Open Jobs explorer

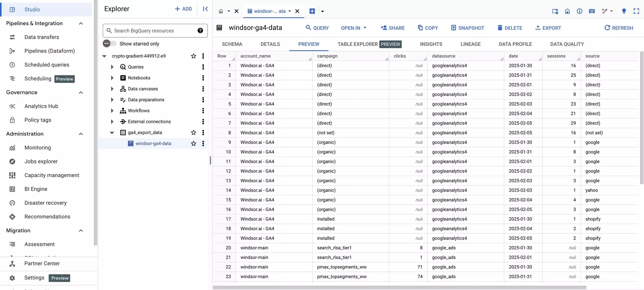(x=41, y=161)
